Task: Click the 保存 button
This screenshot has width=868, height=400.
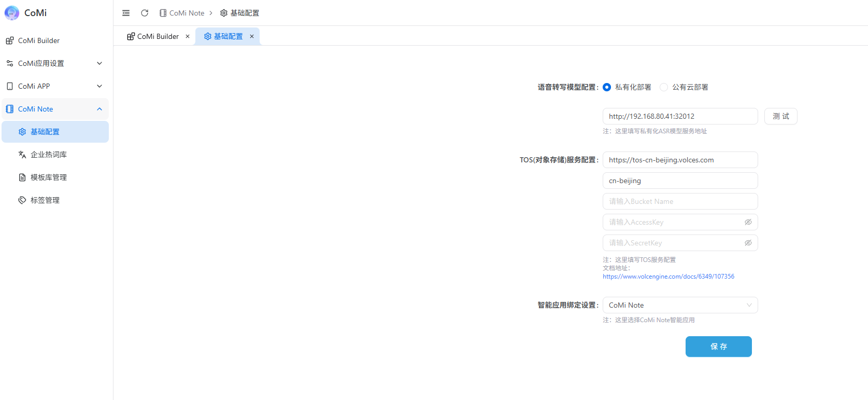Action: 719,347
